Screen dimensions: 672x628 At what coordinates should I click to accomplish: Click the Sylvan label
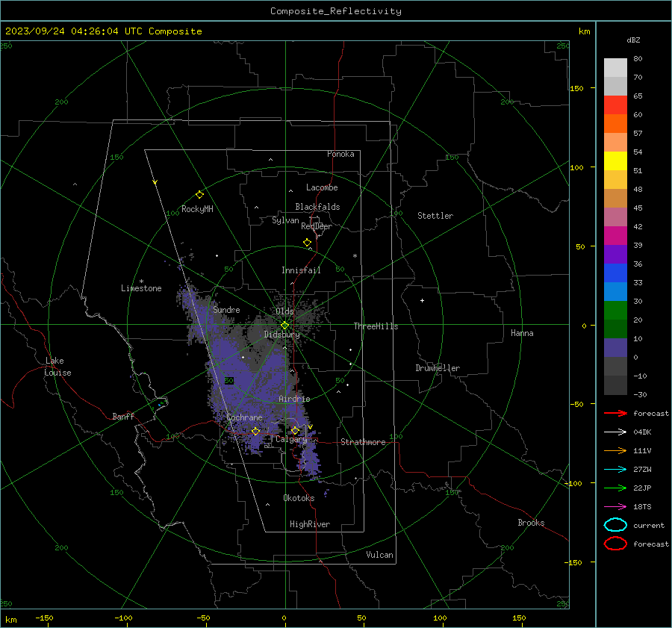(285, 220)
